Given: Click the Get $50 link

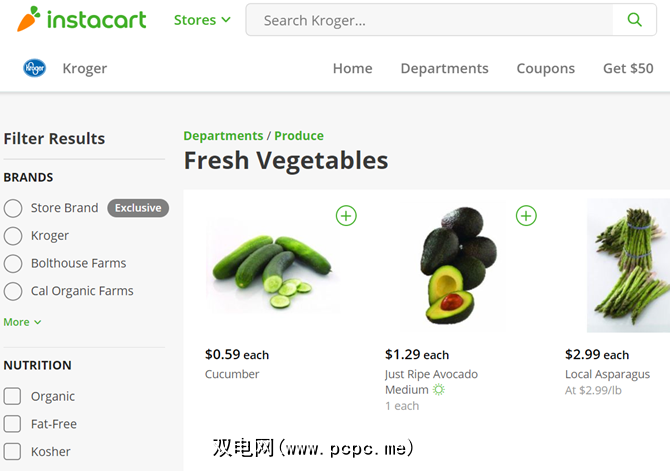Looking at the screenshot, I should click(628, 68).
